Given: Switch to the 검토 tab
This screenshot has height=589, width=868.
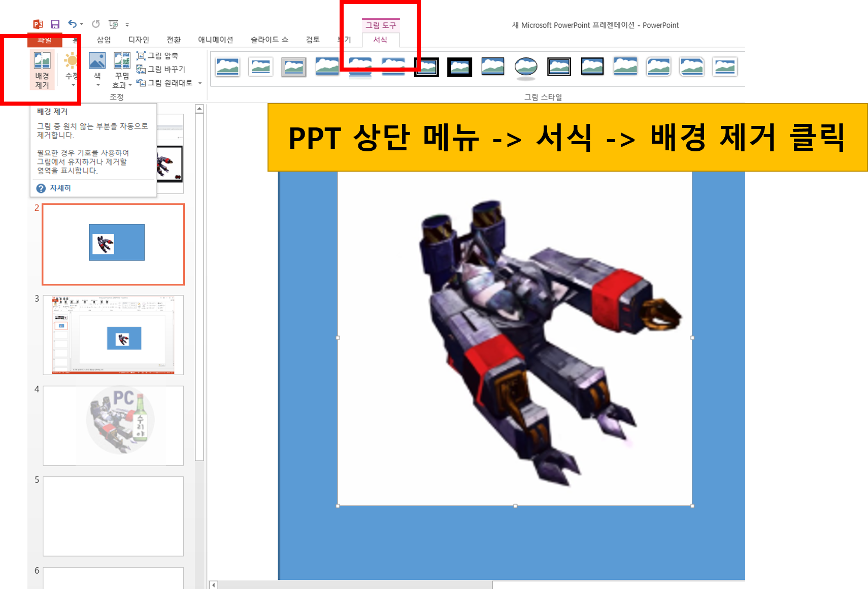Looking at the screenshot, I should (x=313, y=40).
